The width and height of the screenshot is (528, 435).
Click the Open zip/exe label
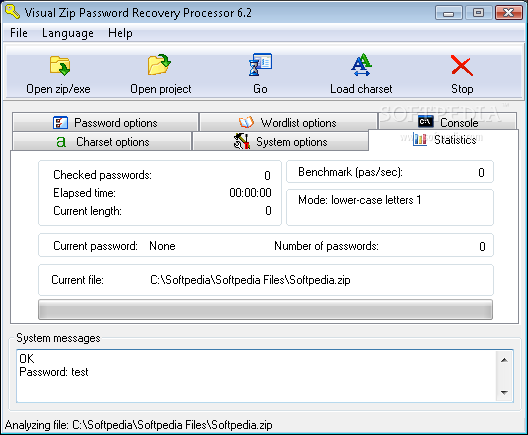58,89
